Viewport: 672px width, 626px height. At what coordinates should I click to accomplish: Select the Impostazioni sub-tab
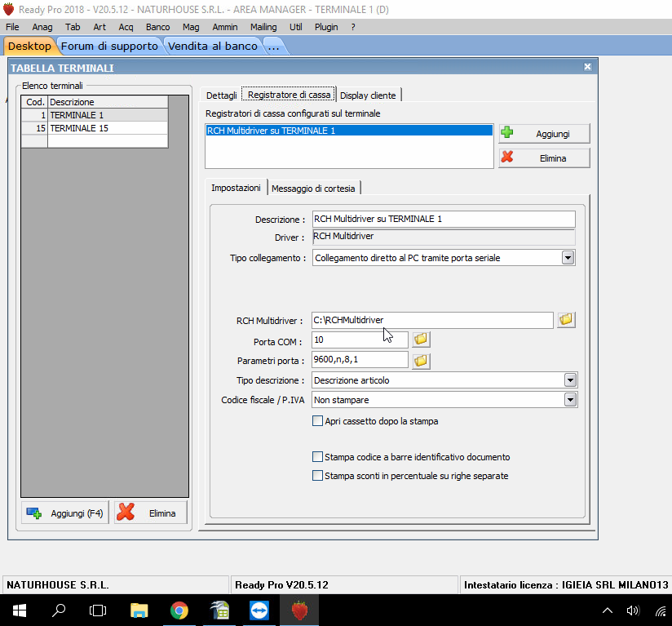tap(237, 188)
